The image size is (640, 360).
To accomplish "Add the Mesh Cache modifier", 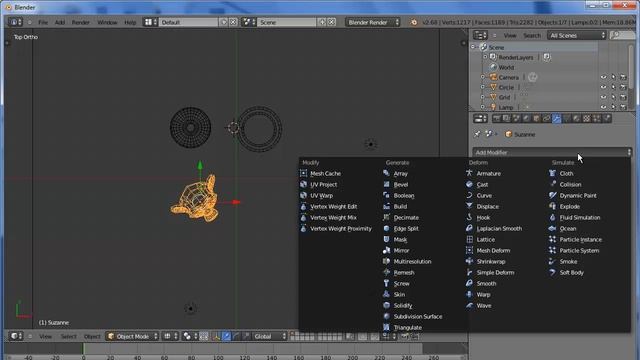I will (325, 173).
